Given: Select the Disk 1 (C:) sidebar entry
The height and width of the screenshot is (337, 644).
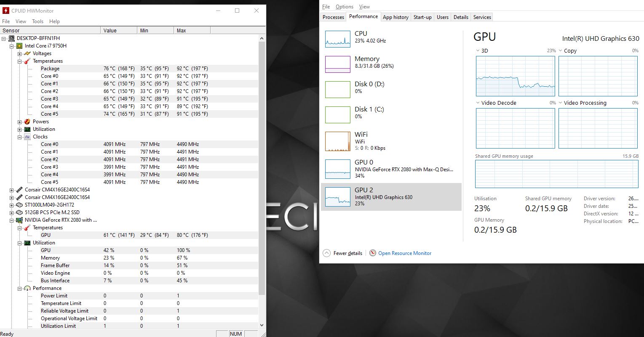Looking at the screenshot, I should tap(391, 115).
